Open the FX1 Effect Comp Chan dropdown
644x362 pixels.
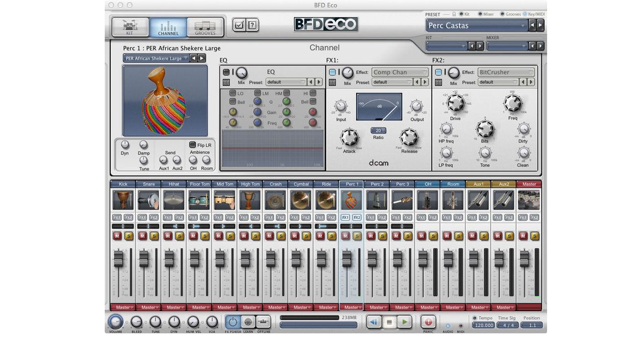coord(400,72)
